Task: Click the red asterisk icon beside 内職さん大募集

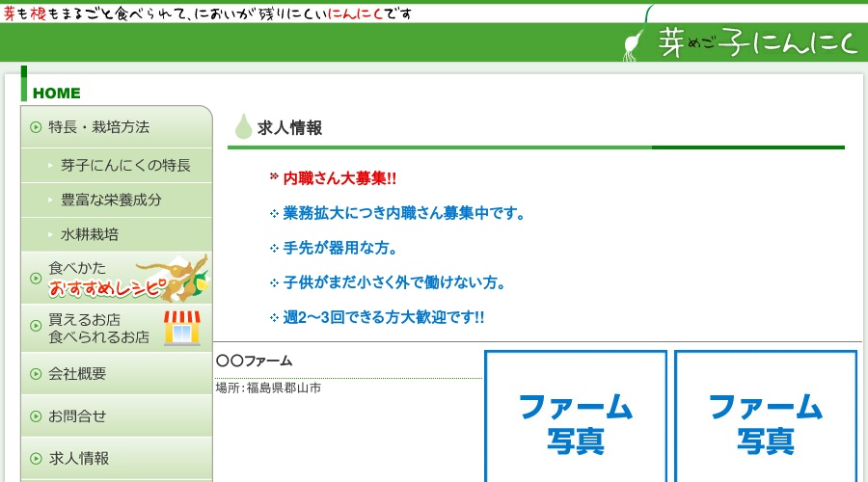Action: [x=274, y=177]
